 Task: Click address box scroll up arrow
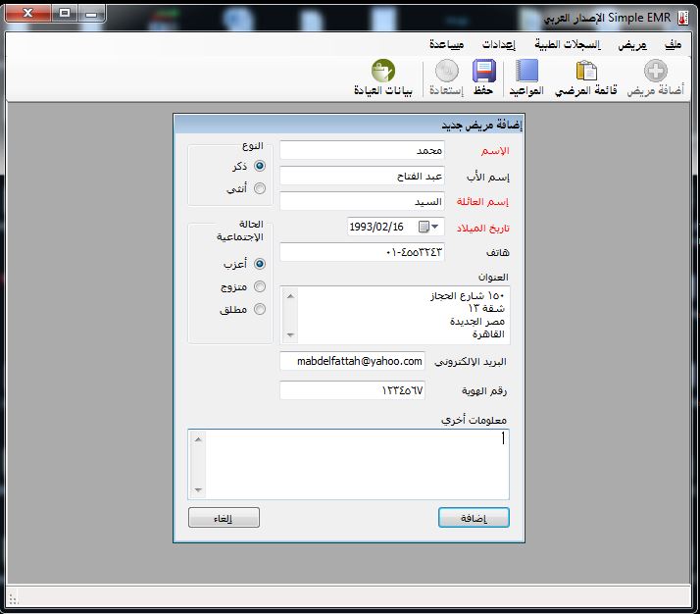coord(290,296)
